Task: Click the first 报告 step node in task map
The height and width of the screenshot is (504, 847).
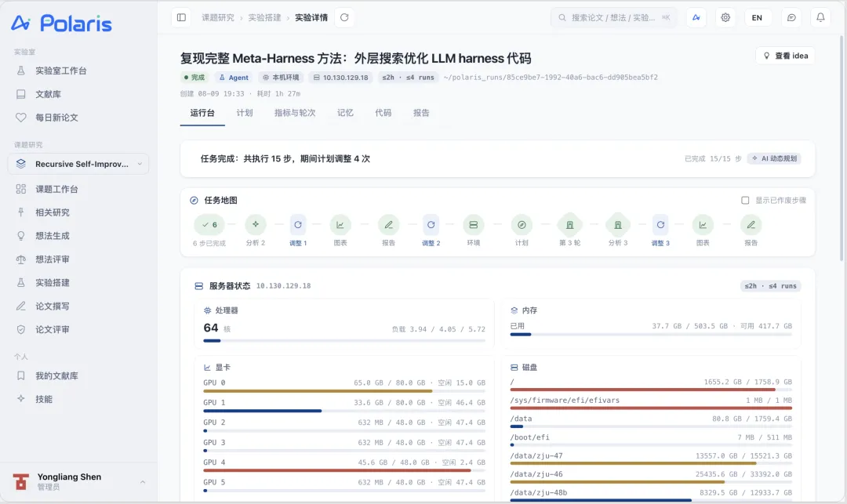Action: (x=388, y=225)
